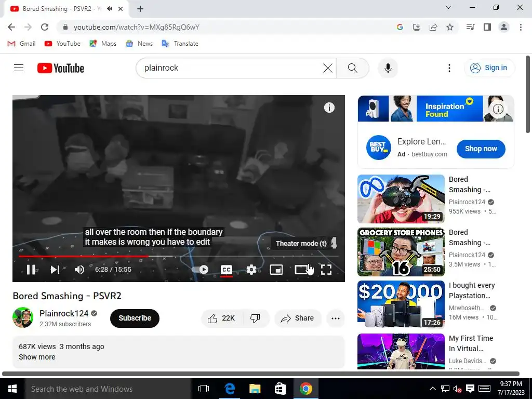Open the Best Buy logo ad link
532x399 pixels.
pyautogui.click(x=378, y=148)
